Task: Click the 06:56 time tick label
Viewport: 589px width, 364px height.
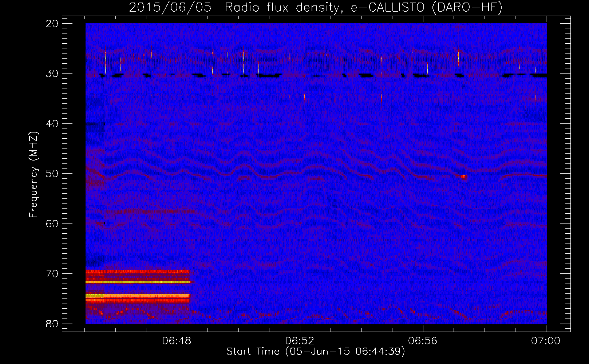Action: pos(423,341)
